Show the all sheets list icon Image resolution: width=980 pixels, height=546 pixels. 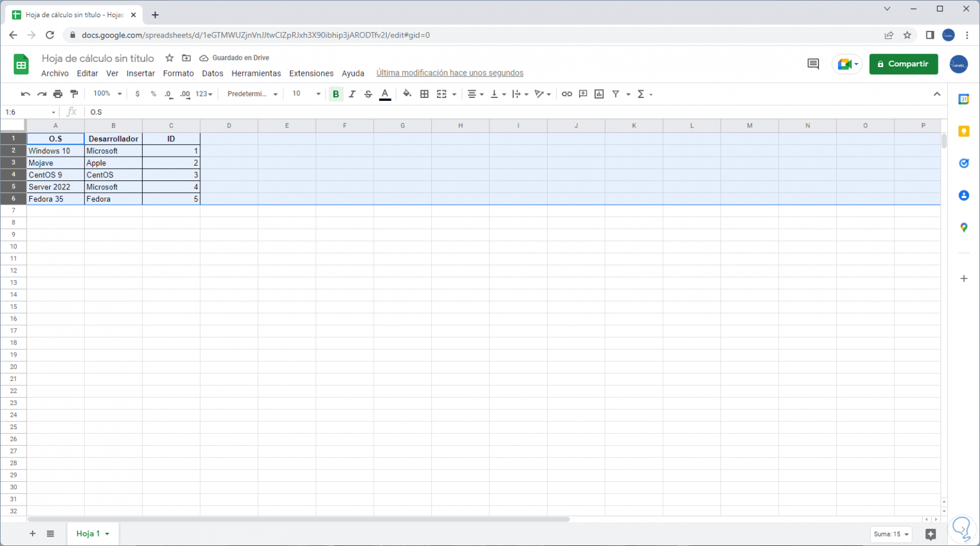(50, 534)
